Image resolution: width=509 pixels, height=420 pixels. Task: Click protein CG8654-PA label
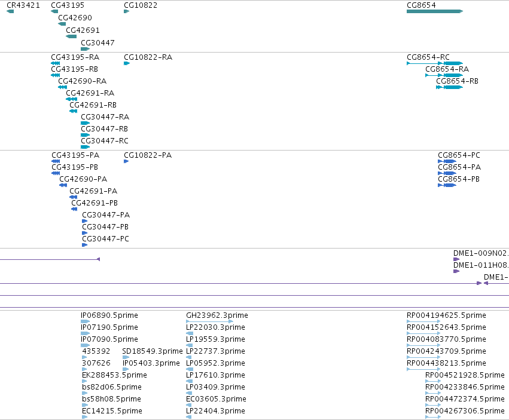[x=460, y=167]
